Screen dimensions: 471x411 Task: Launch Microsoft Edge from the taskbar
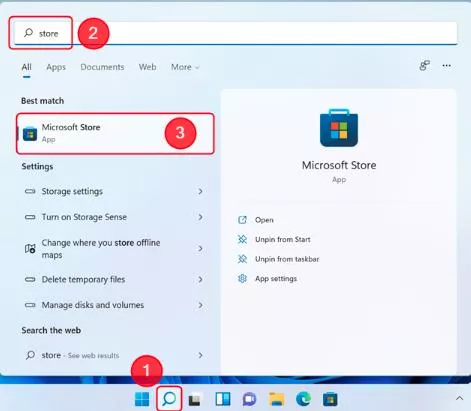point(303,399)
